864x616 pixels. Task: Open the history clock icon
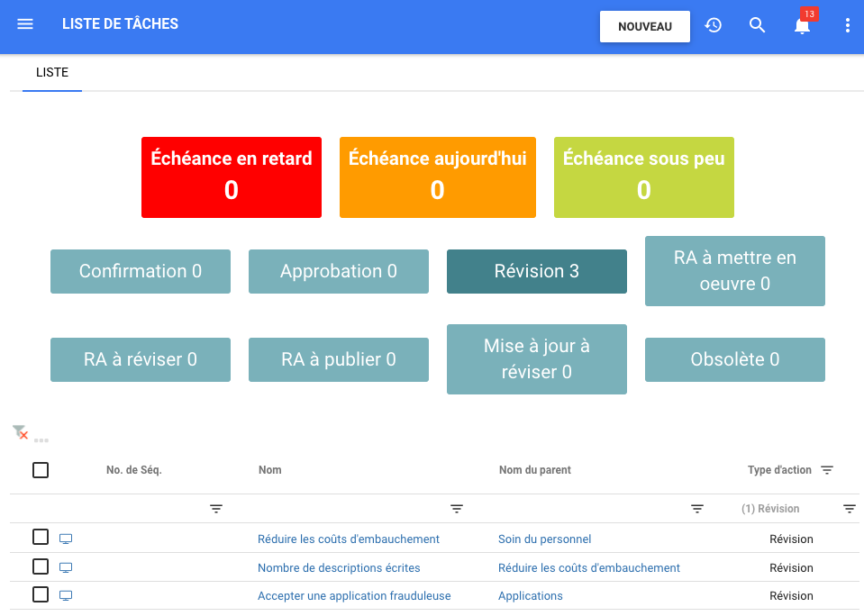tap(713, 25)
